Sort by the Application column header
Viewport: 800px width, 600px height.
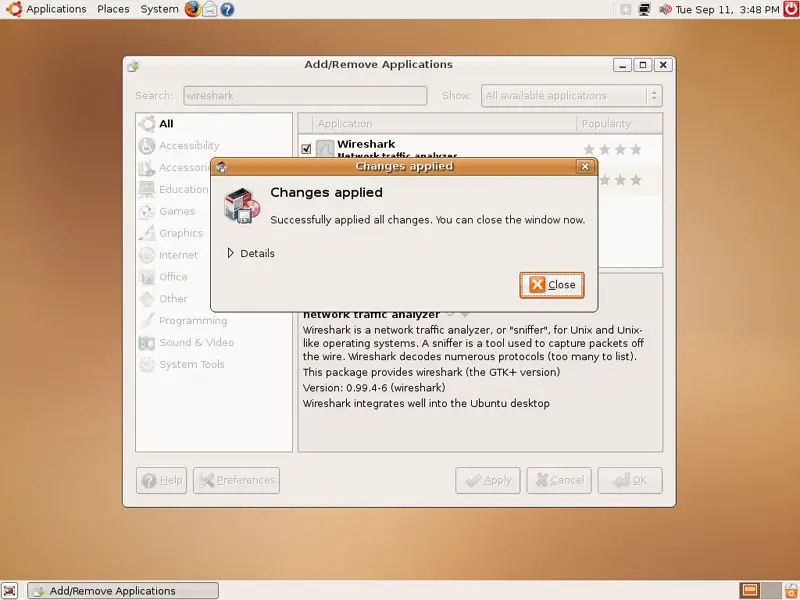coord(445,123)
